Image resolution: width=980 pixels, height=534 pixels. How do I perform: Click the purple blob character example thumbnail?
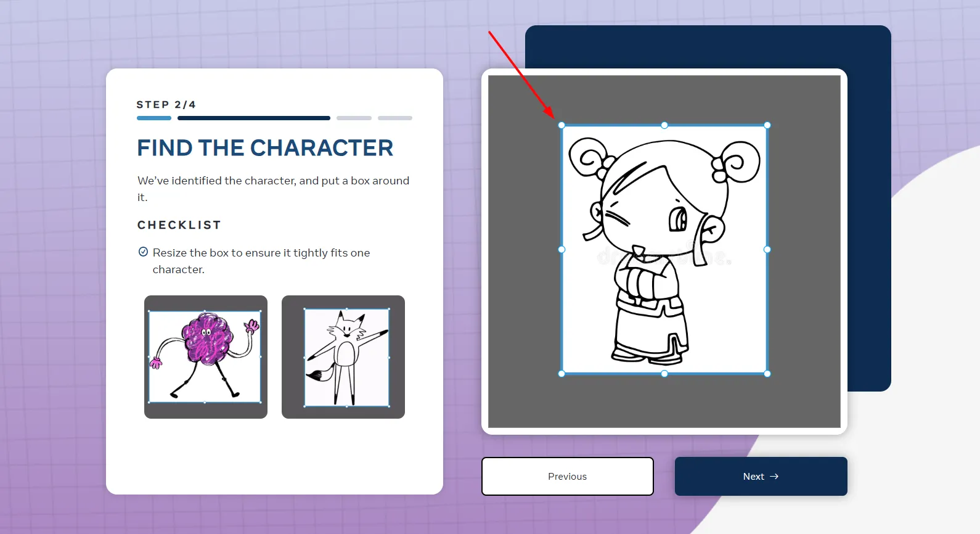tap(206, 357)
